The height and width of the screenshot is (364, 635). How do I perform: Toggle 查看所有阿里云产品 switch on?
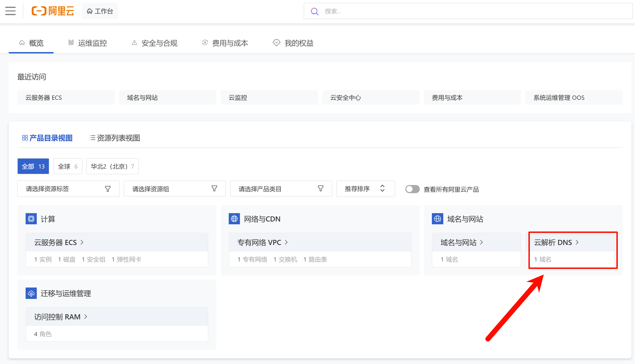pos(412,189)
